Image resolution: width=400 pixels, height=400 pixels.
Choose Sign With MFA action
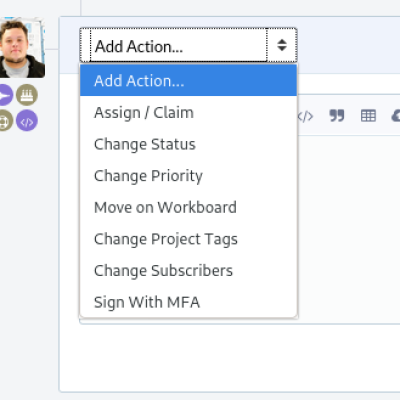(x=188, y=302)
